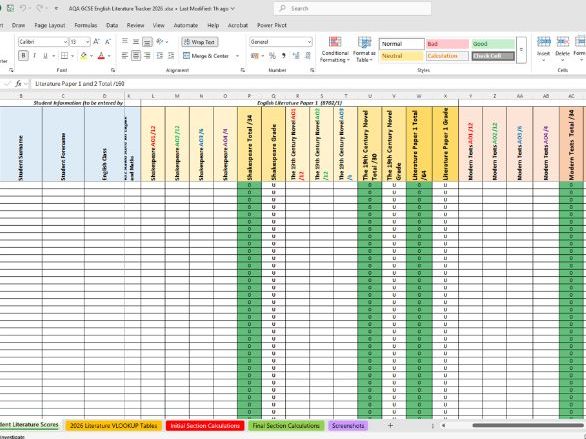Click the Decrease Font Size icon
586x439 pixels.
coord(108,41)
